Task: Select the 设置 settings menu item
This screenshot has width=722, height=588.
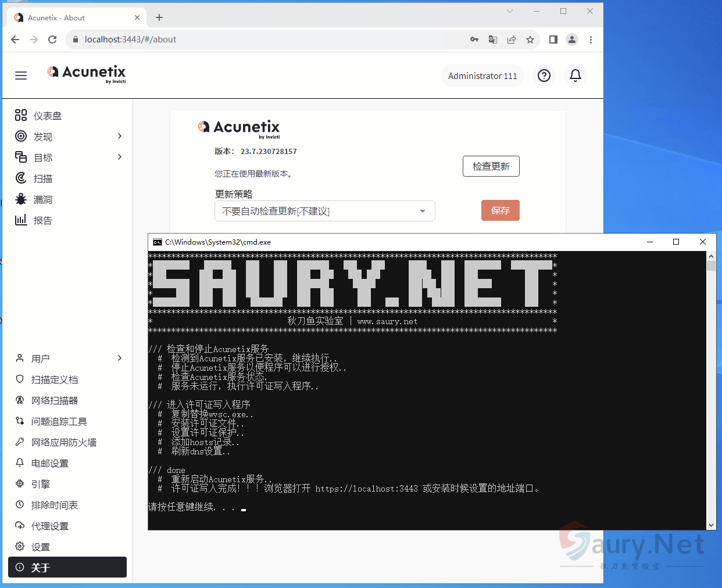Action: coord(41,547)
